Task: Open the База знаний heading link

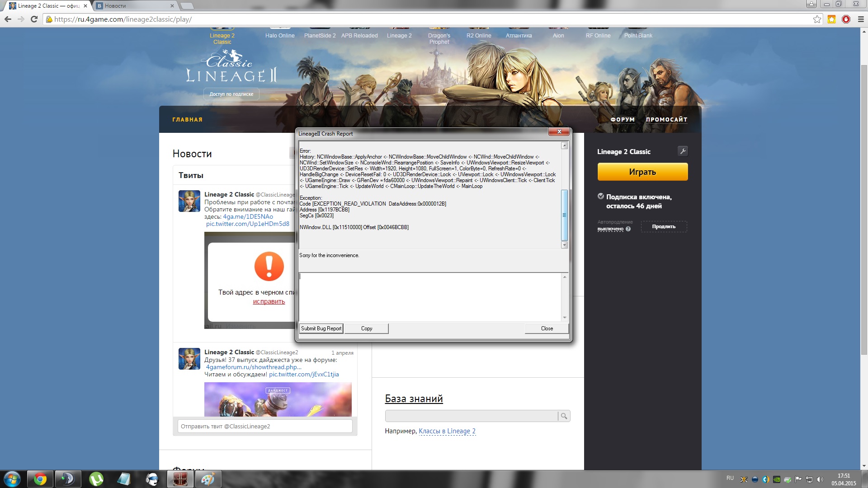Action: (x=414, y=399)
